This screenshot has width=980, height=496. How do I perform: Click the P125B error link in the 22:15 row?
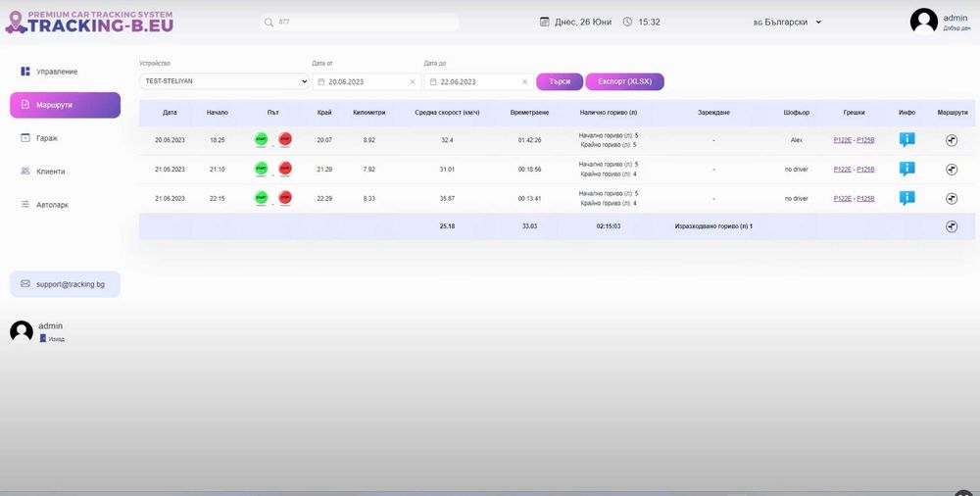(865, 199)
